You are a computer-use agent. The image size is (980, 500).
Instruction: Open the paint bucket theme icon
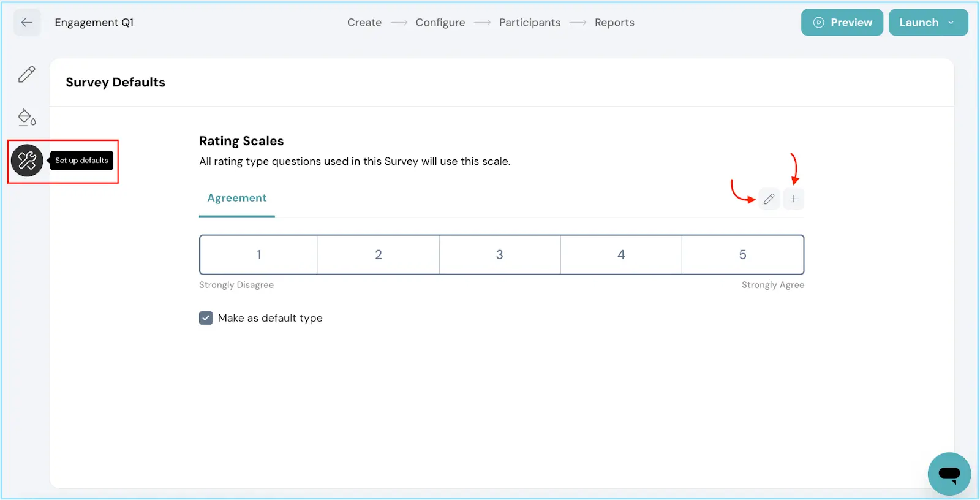[x=27, y=117]
